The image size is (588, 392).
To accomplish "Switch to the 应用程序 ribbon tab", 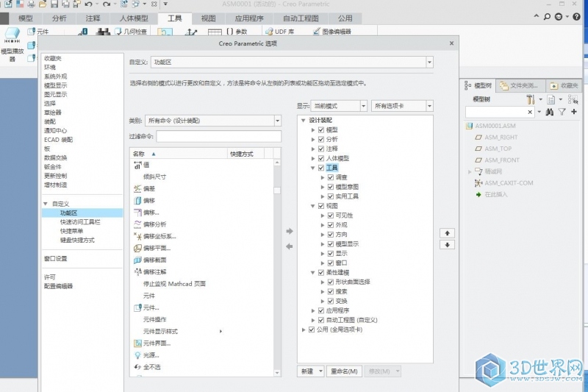I will click(249, 18).
